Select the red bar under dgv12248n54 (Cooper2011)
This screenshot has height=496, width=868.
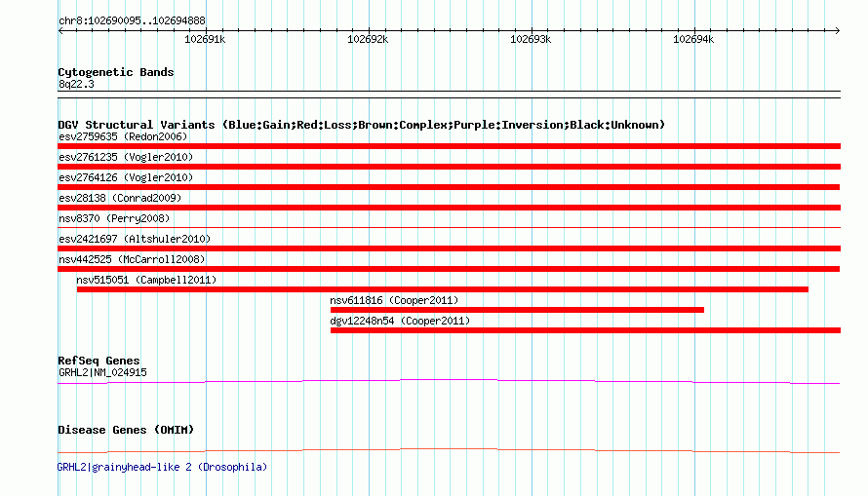pyautogui.click(x=586, y=330)
